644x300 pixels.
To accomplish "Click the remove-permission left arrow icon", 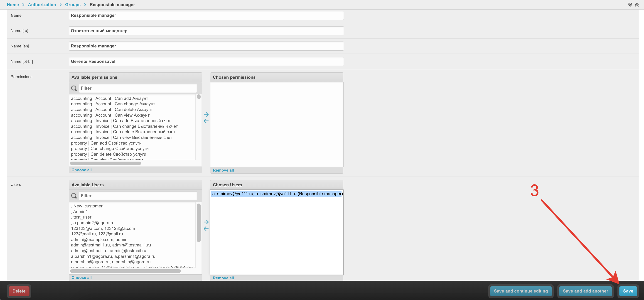I will pos(206,121).
